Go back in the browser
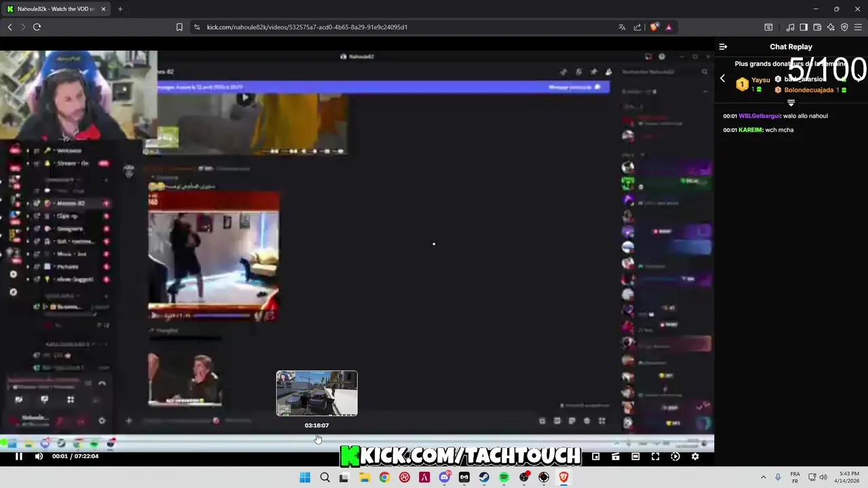Viewport: 868px width, 488px height. (x=10, y=27)
